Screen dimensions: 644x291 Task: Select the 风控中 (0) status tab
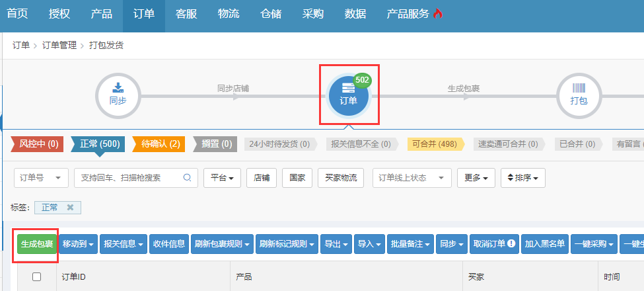(x=37, y=144)
